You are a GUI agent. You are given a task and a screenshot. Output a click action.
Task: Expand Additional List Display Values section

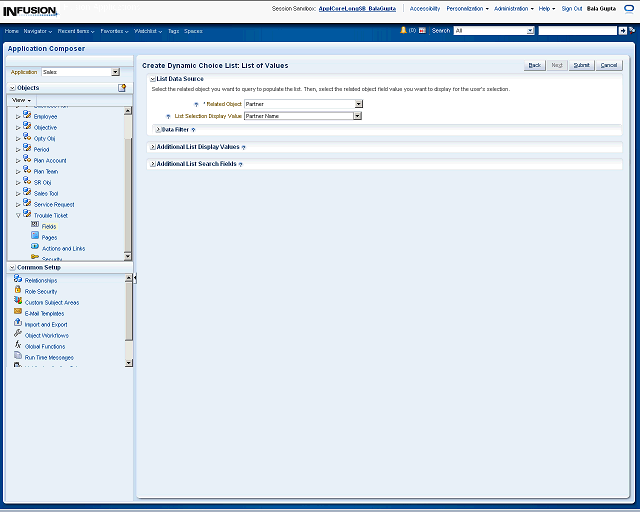click(x=152, y=147)
